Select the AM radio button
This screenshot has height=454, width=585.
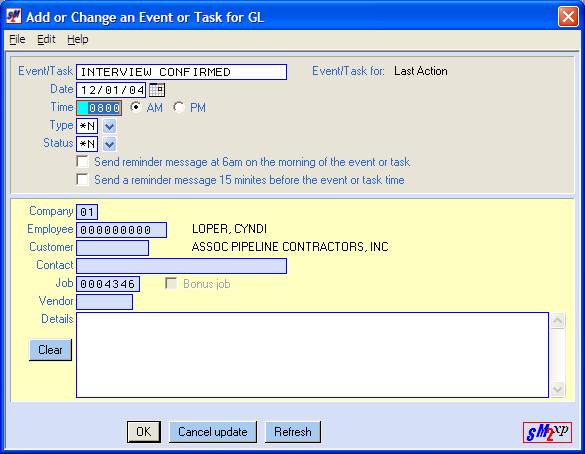click(135, 107)
